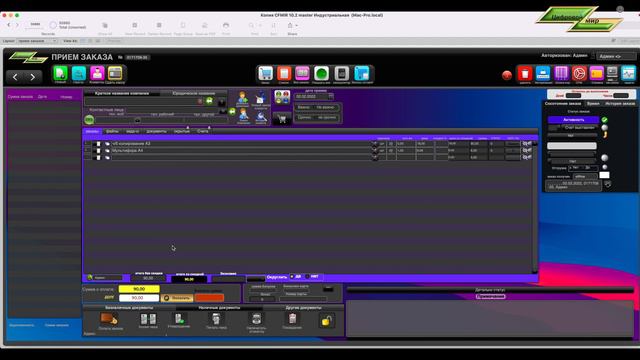Click the green circle toolbar icon
Screen dimensions: 640x360
point(321,73)
